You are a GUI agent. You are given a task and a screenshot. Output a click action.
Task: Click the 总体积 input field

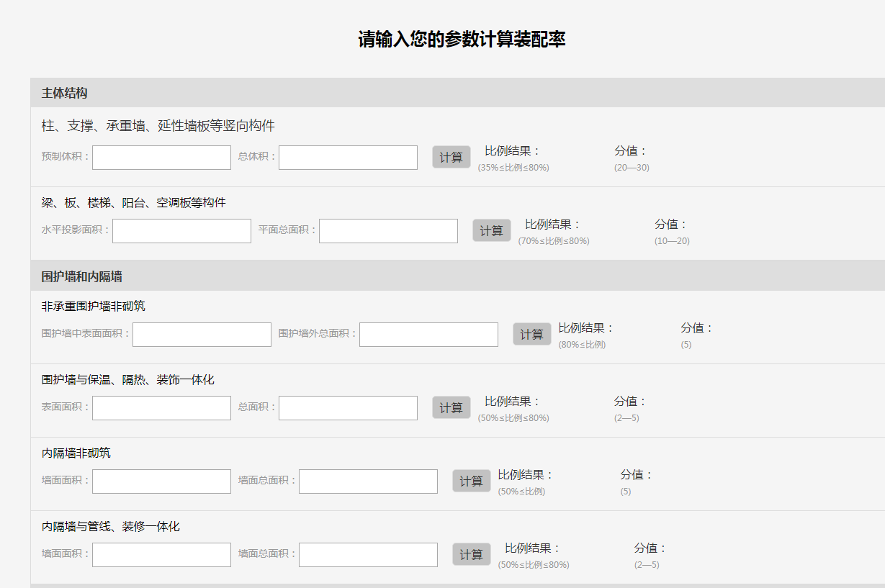pos(348,158)
